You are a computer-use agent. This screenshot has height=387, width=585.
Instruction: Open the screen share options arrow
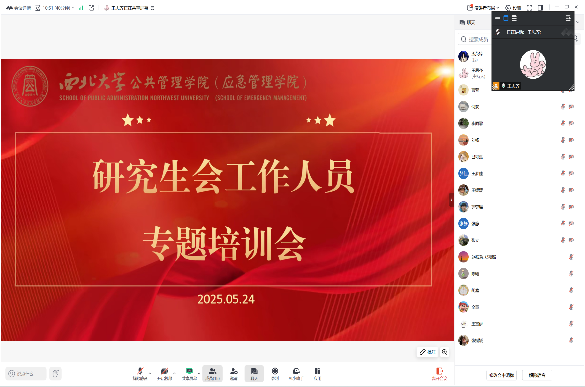coord(199,373)
